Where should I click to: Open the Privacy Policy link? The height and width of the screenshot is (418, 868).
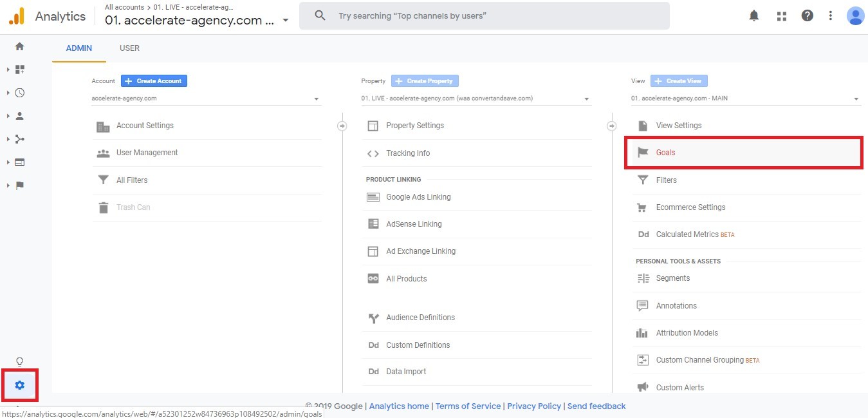point(534,406)
